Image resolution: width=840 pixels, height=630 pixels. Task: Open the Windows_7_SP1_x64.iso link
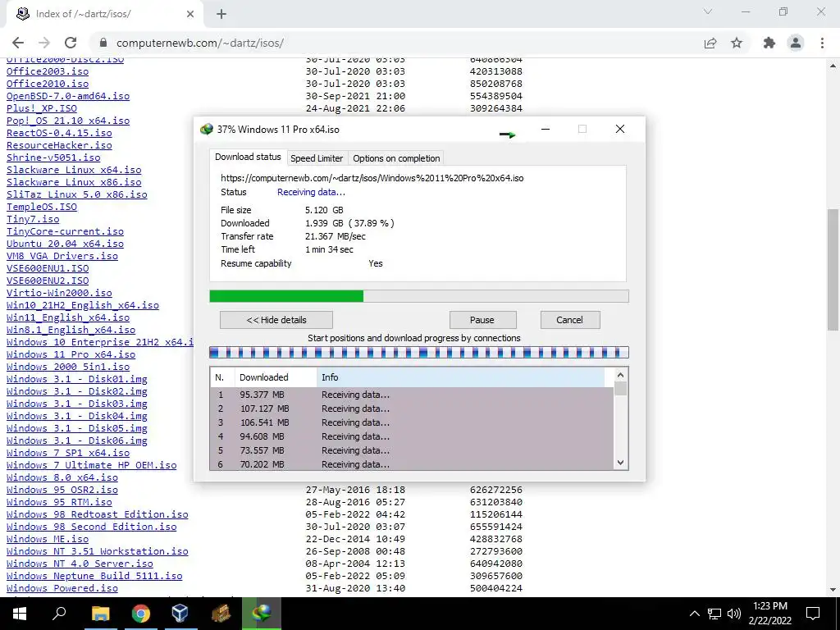(x=68, y=453)
